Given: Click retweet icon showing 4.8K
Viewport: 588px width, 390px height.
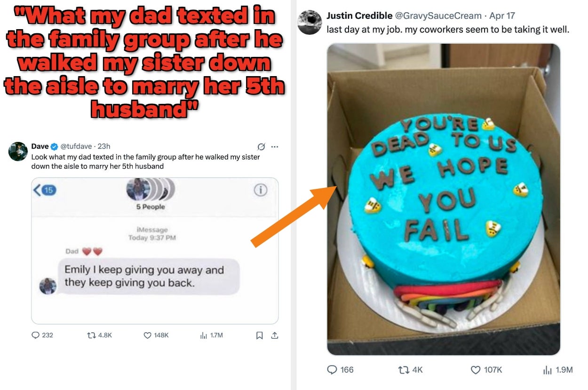Looking at the screenshot, I should pos(91,335).
